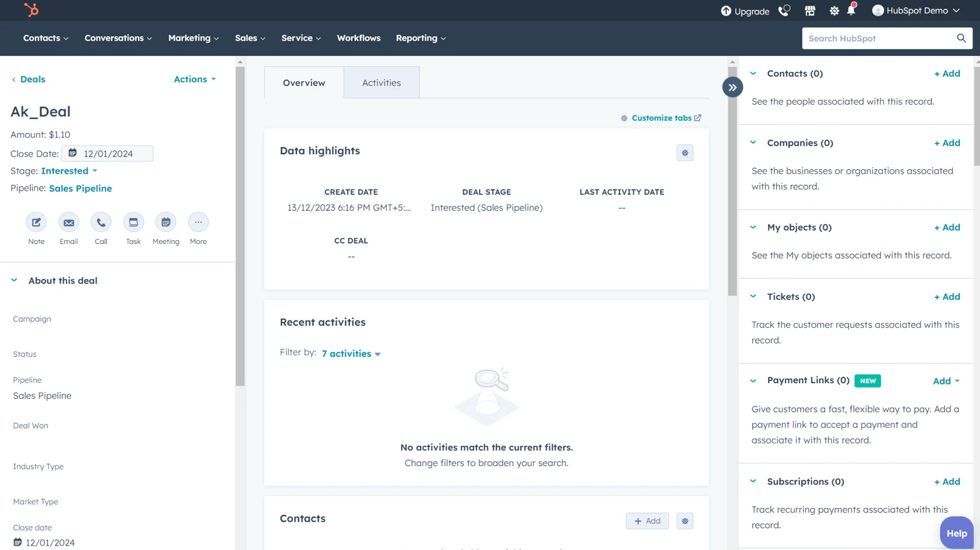980x550 pixels.
Task: Open the notifications bell
Action: 851,10
